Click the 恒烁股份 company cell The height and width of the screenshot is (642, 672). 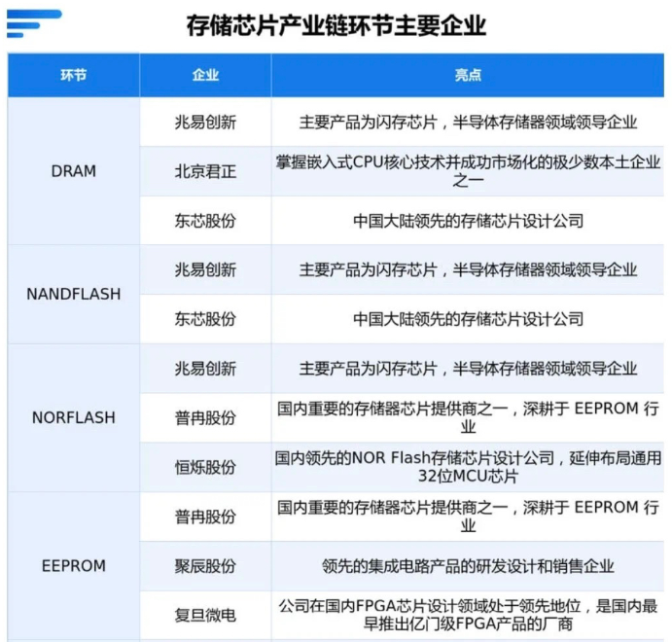[205, 467]
